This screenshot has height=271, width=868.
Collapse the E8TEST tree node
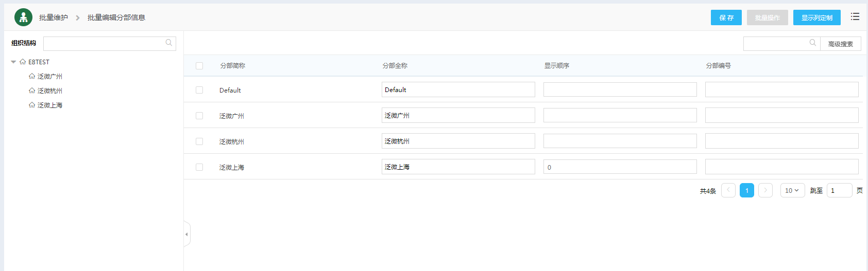click(13, 62)
